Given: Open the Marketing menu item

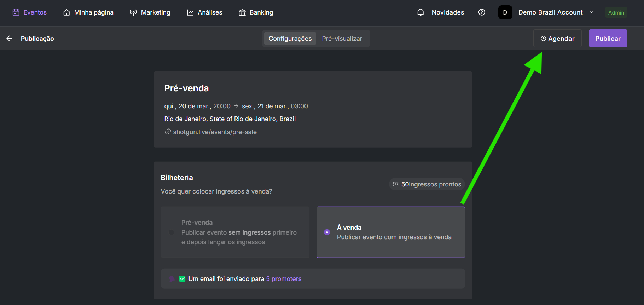Looking at the screenshot, I should pyautogui.click(x=150, y=12).
